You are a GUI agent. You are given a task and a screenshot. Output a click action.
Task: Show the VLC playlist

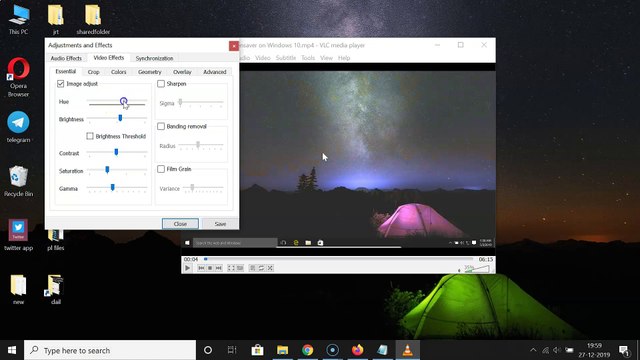[x=252, y=268]
